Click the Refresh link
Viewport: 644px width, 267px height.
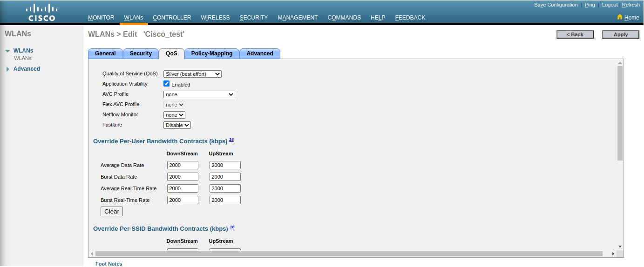(631, 5)
